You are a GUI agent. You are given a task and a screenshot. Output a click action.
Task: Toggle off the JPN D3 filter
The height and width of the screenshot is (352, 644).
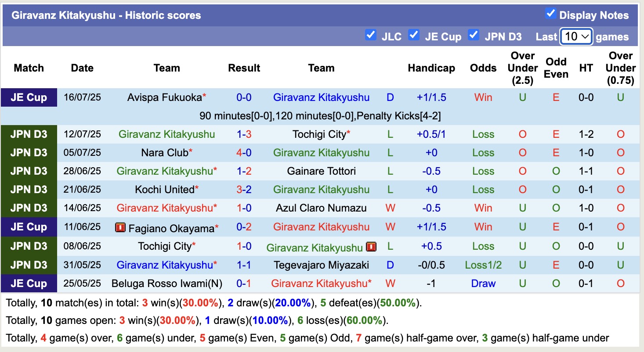(474, 35)
